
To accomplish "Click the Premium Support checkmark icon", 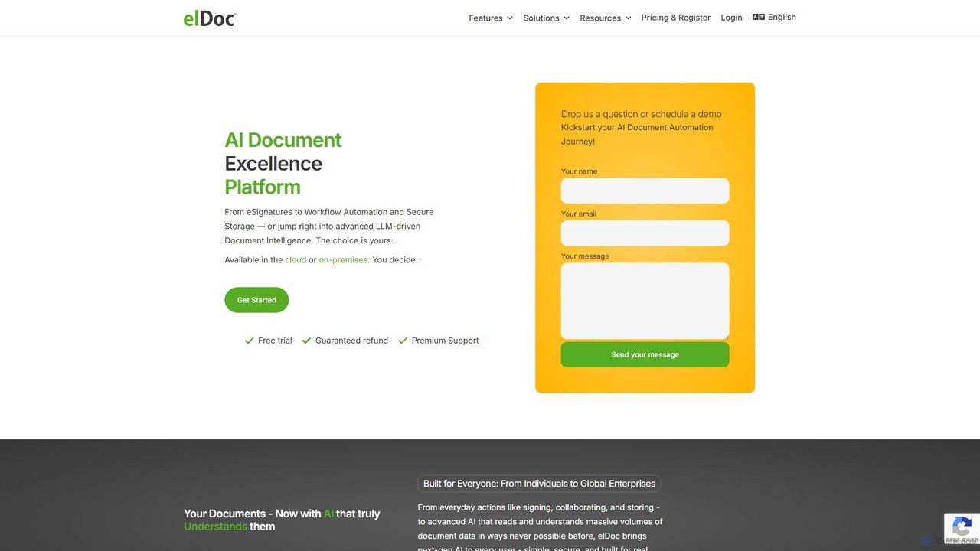I will coord(403,341).
